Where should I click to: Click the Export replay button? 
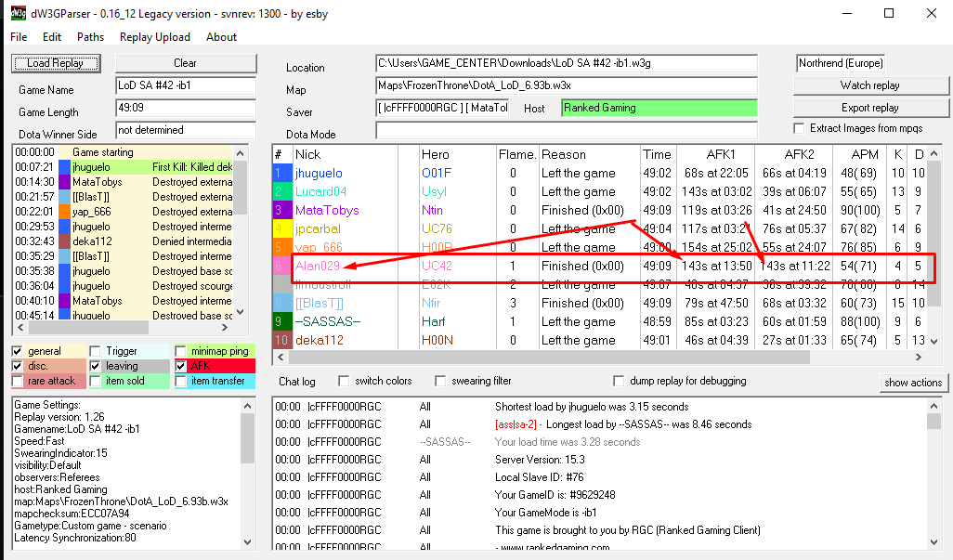click(870, 108)
